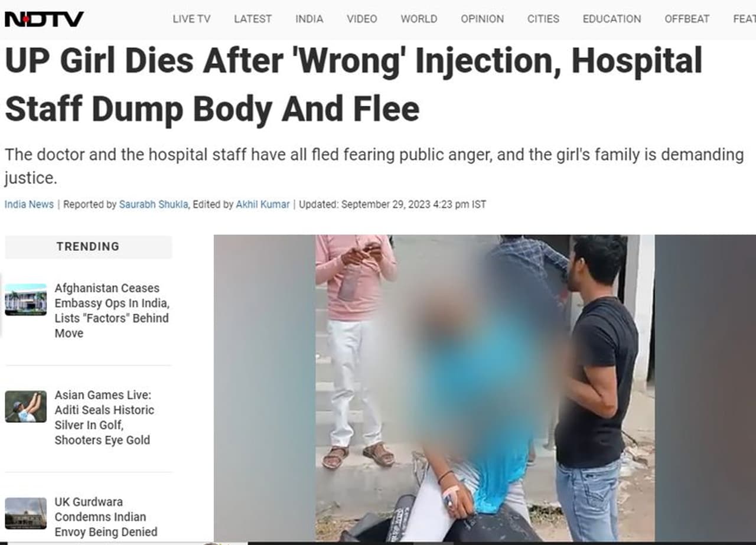Open the WORLD section

(419, 19)
